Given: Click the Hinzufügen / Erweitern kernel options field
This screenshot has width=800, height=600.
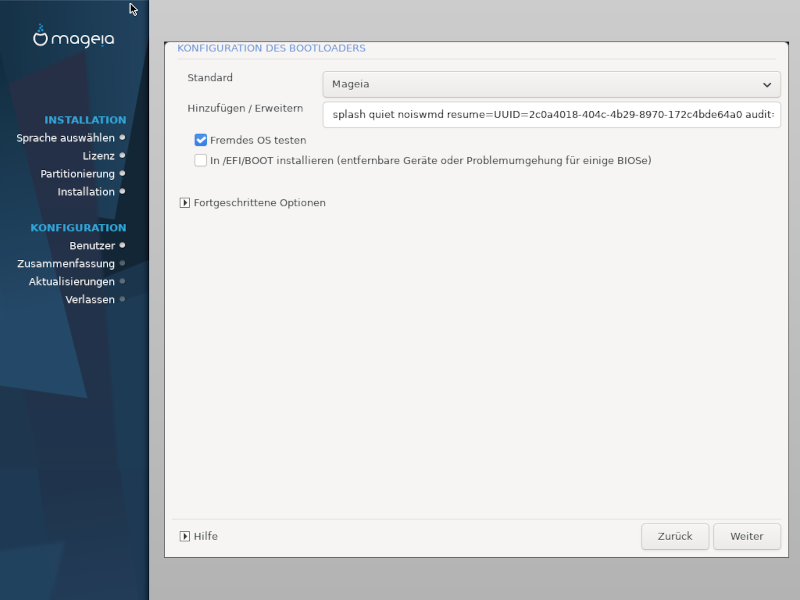Looking at the screenshot, I should tap(550, 114).
